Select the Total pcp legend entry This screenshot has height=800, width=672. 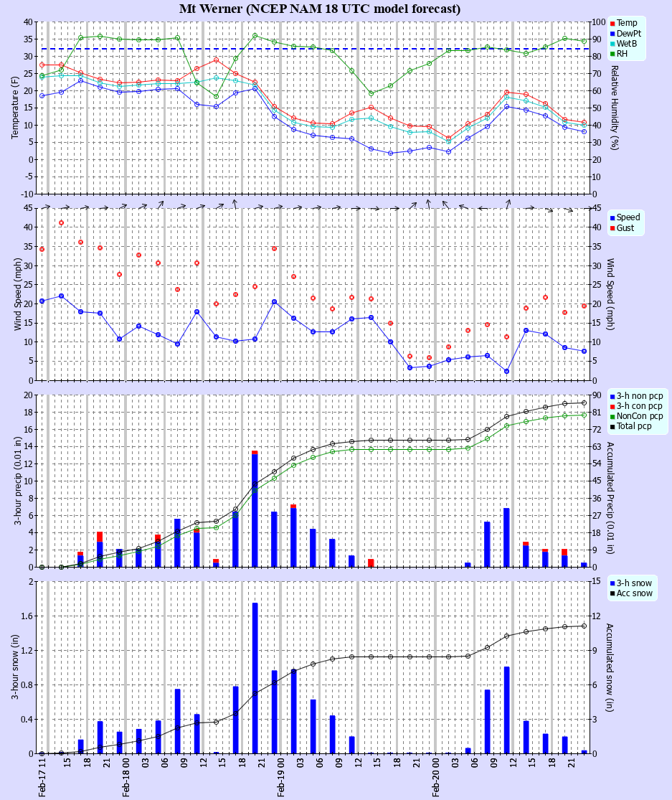[638, 426]
